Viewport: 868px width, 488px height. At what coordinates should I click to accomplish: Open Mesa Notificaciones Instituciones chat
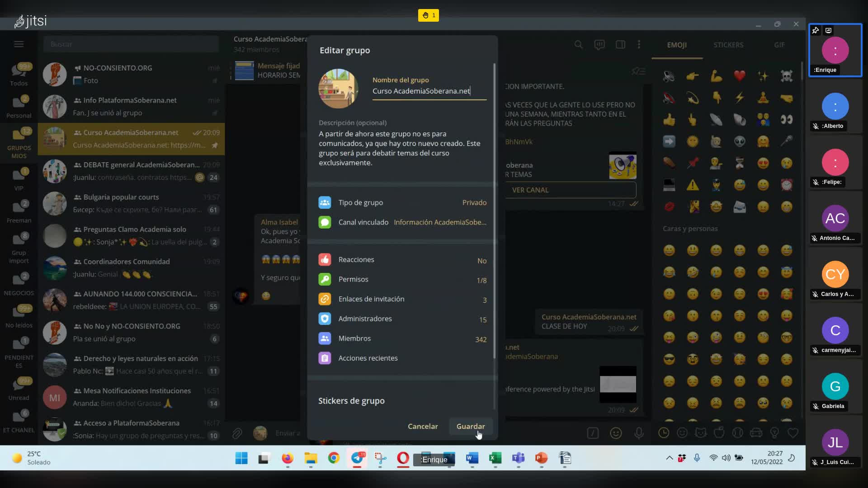132,397
